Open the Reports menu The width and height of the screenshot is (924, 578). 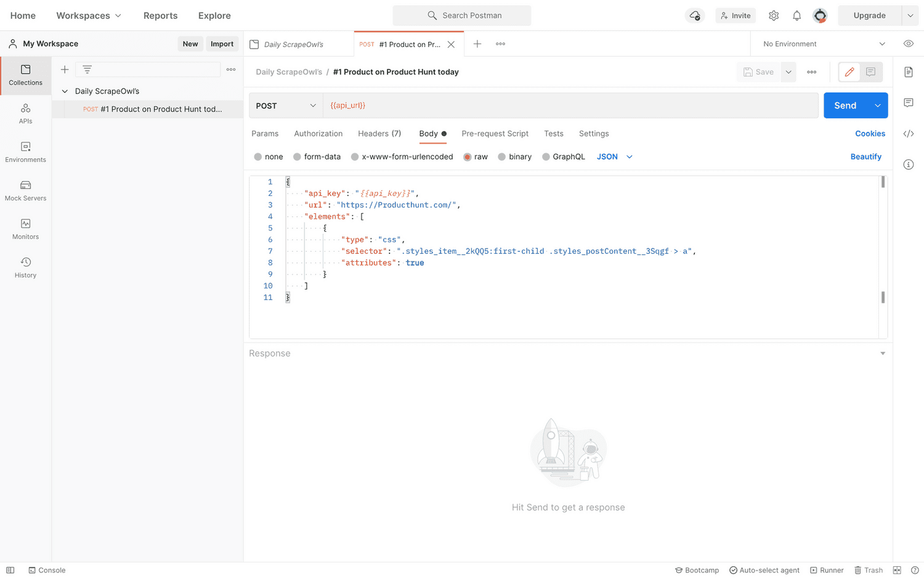pyautogui.click(x=160, y=15)
